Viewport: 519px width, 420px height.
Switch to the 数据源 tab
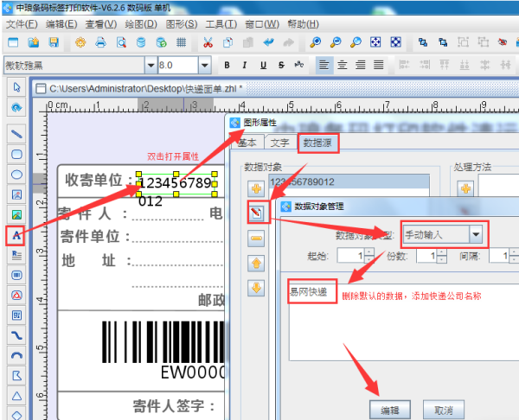coord(317,143)
